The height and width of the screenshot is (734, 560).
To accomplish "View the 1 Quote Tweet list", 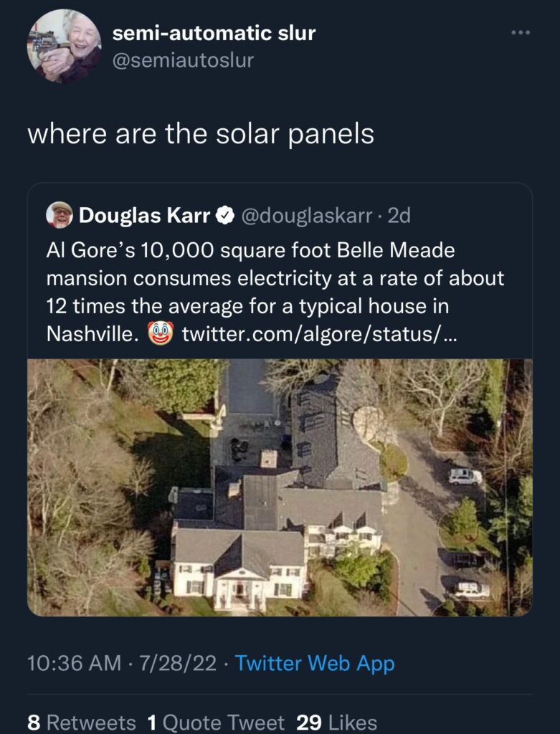I will click(216, 723).
